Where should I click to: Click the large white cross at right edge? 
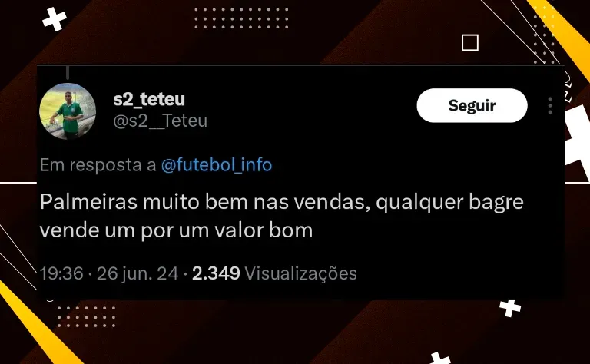click(x=577, y=142)
